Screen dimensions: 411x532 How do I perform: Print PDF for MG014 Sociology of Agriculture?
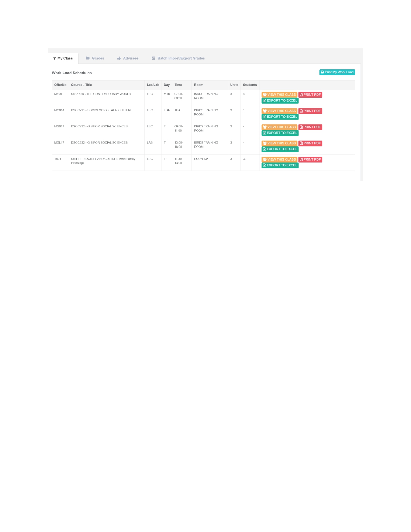(x=310, y=111)
